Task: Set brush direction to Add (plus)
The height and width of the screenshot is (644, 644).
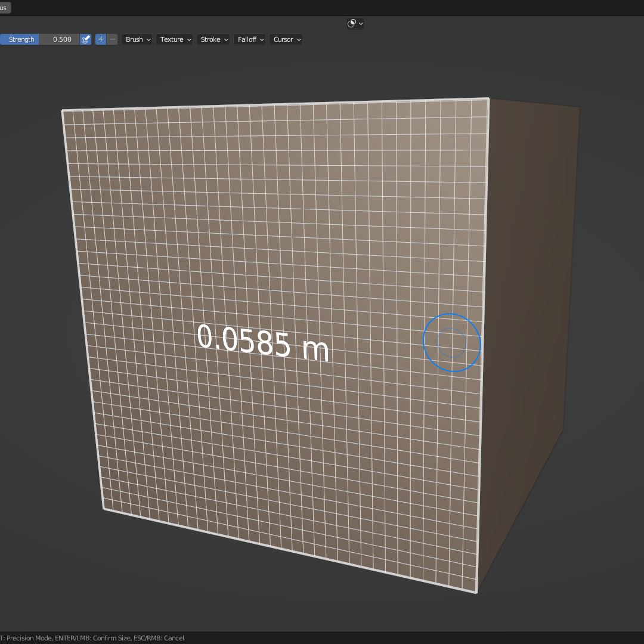Action: pyautogui.click(x=101, y=39)
